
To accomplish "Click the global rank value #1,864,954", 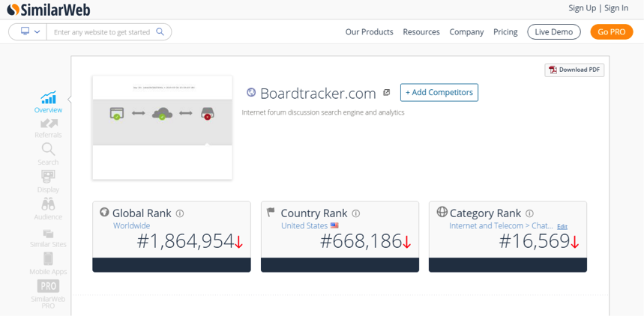I will [x=185, y=242].
